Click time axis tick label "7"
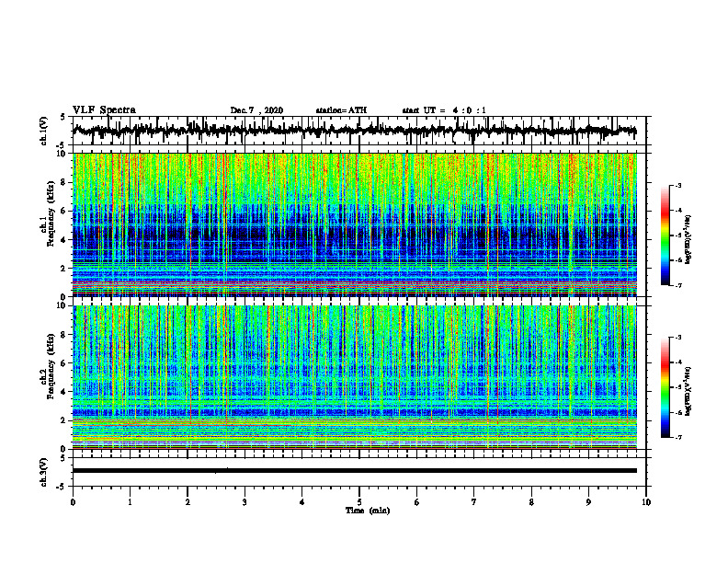 [x=474, y=502]
